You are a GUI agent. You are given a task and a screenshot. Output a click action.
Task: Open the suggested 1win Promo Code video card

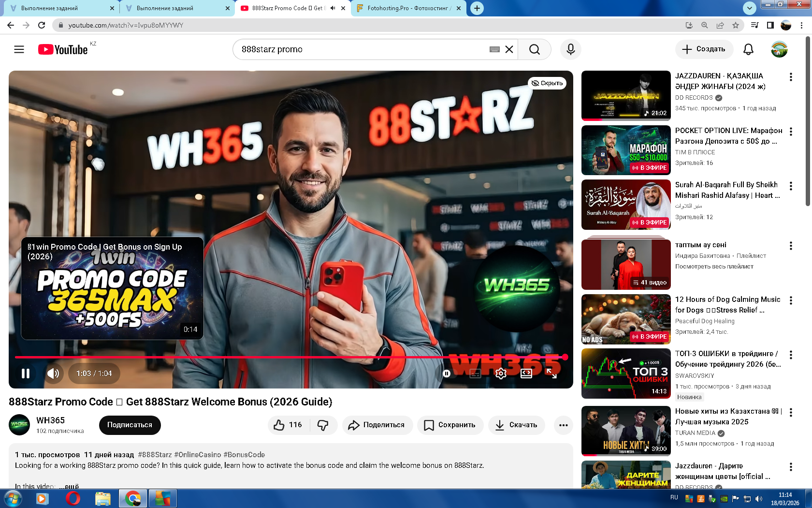(112, 288)
